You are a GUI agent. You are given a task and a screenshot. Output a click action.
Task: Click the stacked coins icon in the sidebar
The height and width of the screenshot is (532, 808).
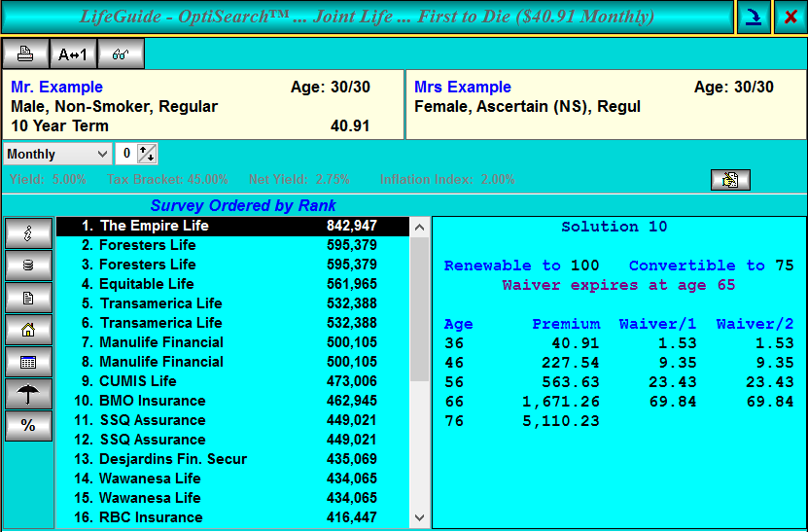point(28,266)
